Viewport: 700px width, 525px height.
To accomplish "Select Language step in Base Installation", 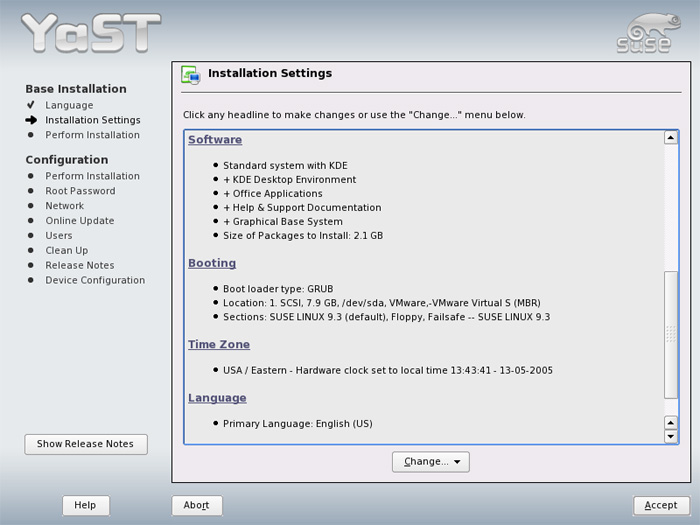I will 69,105.
